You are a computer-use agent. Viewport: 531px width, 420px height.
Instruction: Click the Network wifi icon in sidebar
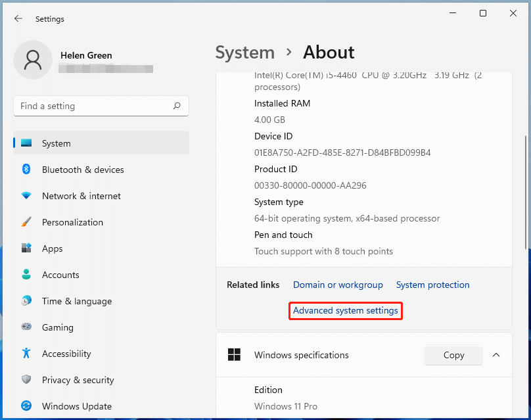pos(26,195)
